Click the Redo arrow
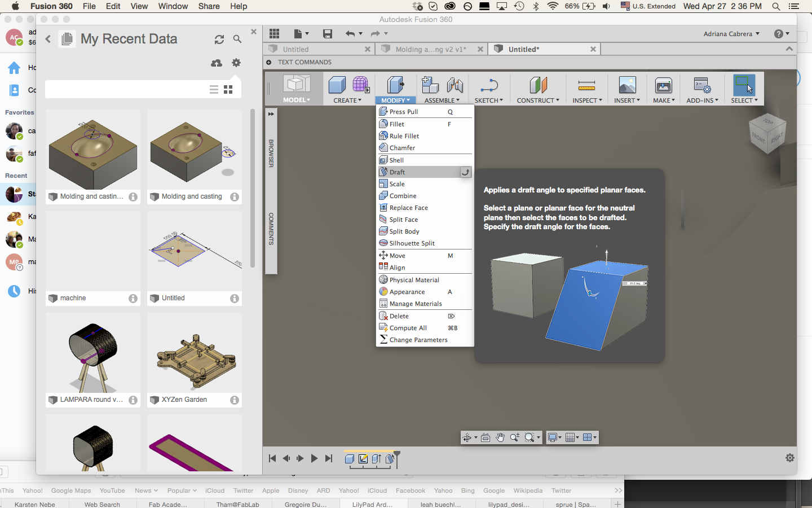 pos(376,33)
